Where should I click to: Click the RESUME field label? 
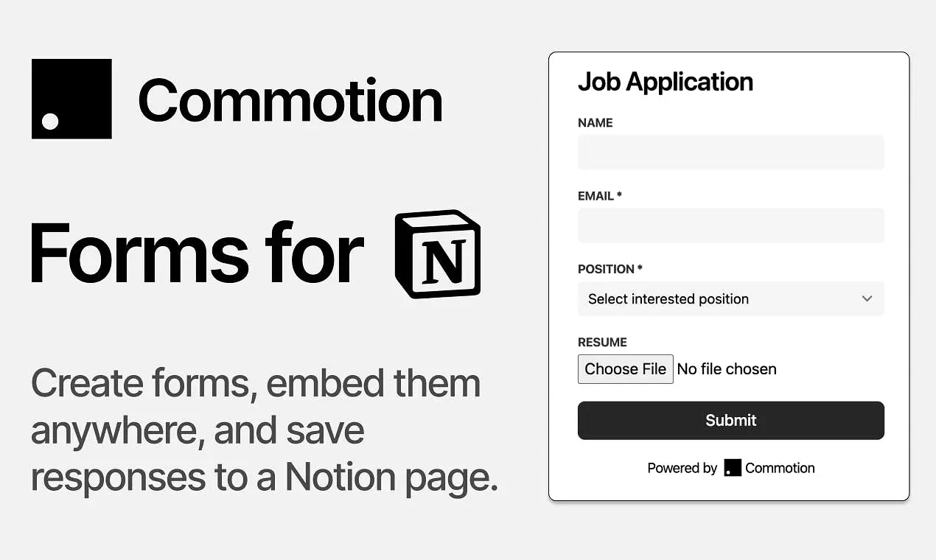tap(602, 342)
